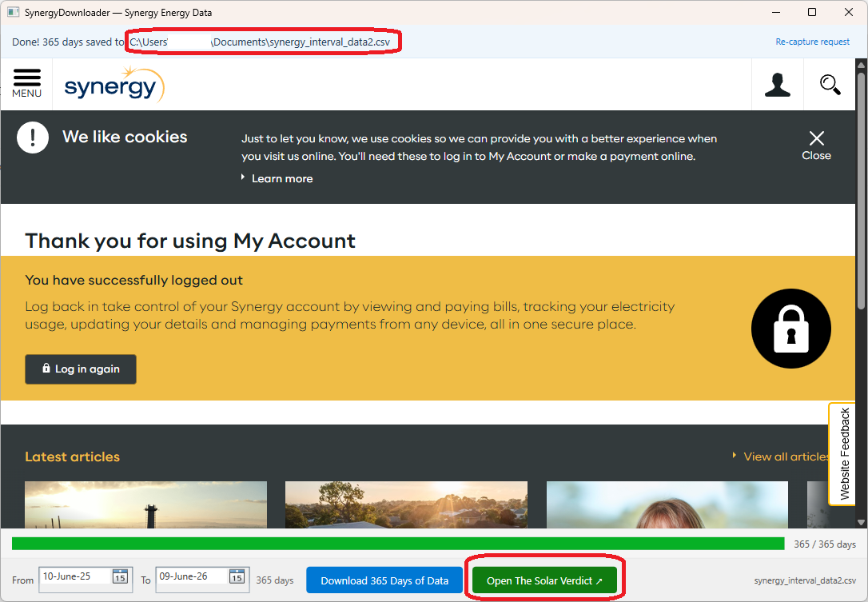Click the Log in again button
The image size is (868, 602).
pos(81,369)
